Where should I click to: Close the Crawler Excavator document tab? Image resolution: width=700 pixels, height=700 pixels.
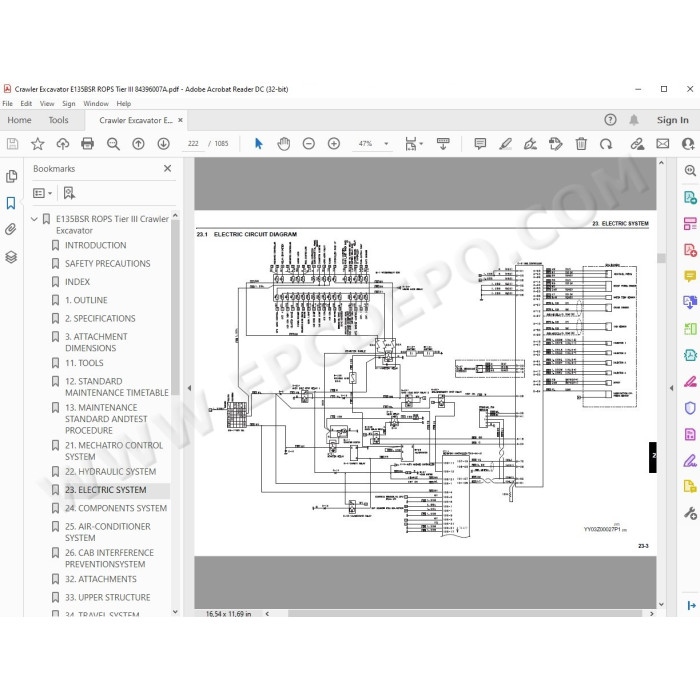pyautogui.click(x=180, y=120)
